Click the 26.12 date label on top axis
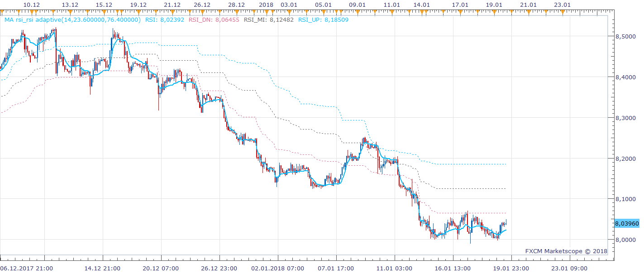The height and width of the screenshot is (274, 644). (x=202, y=4)
